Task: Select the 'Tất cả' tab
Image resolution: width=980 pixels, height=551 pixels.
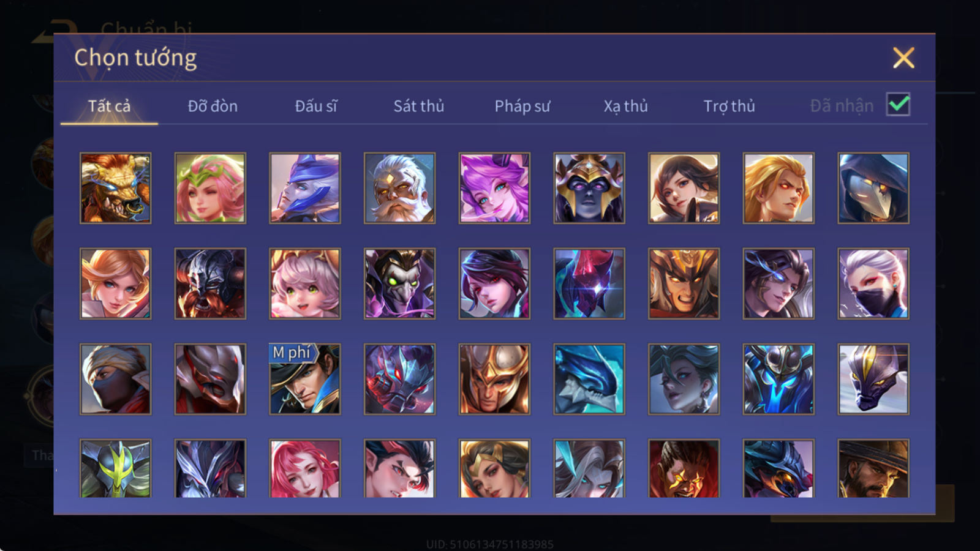Action: [109, 106]
